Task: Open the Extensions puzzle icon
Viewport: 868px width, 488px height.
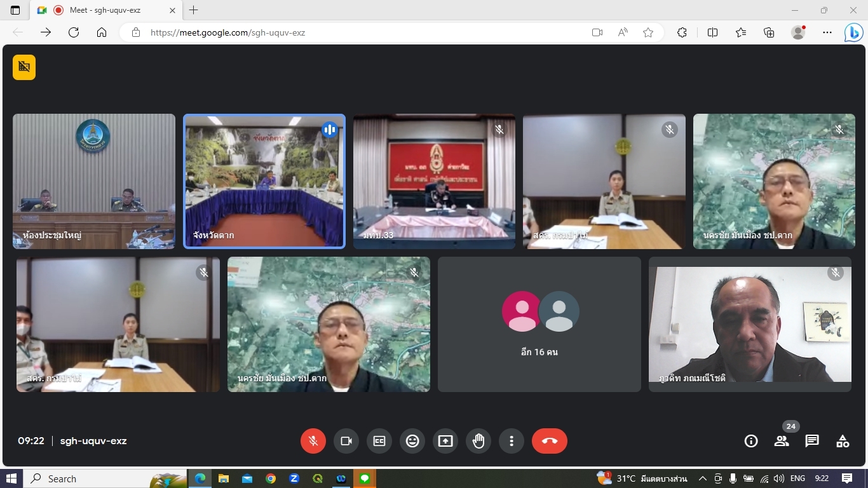Action: pyautogui.click(x=682, y=32)
